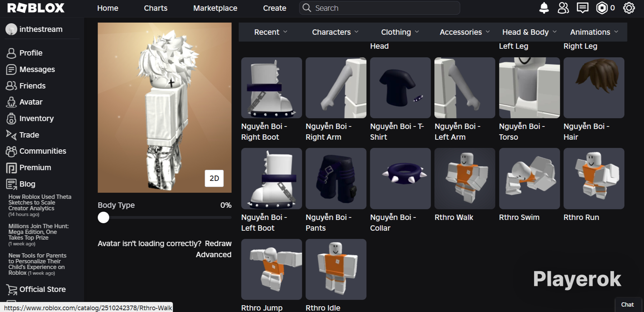Open the friends icon in top bar

point(563,8)
